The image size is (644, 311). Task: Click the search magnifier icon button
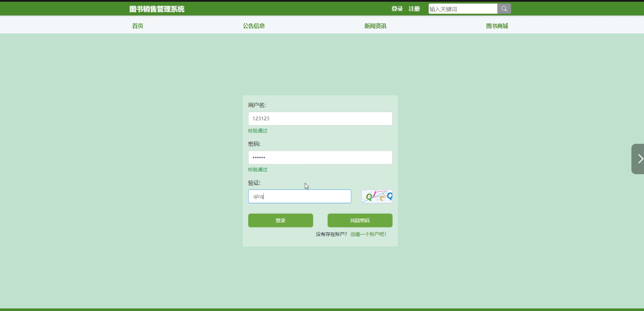[504, 9]
